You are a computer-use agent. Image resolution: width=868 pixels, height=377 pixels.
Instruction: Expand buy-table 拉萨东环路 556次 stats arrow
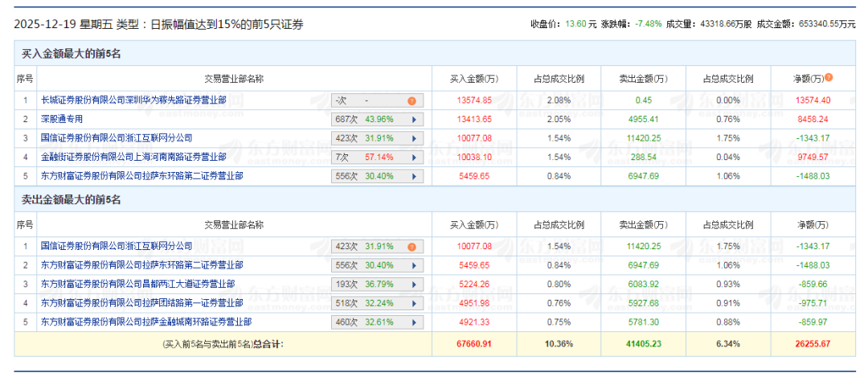point(415,175)
